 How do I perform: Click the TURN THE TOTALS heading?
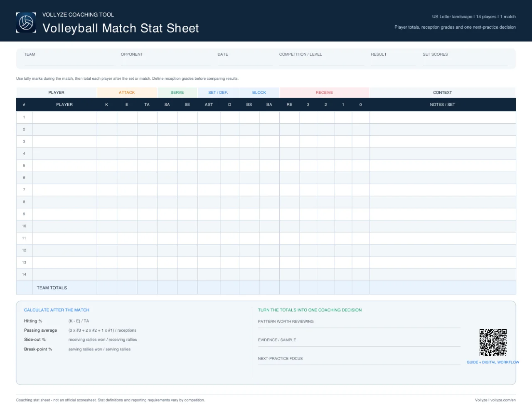(310, 310)
